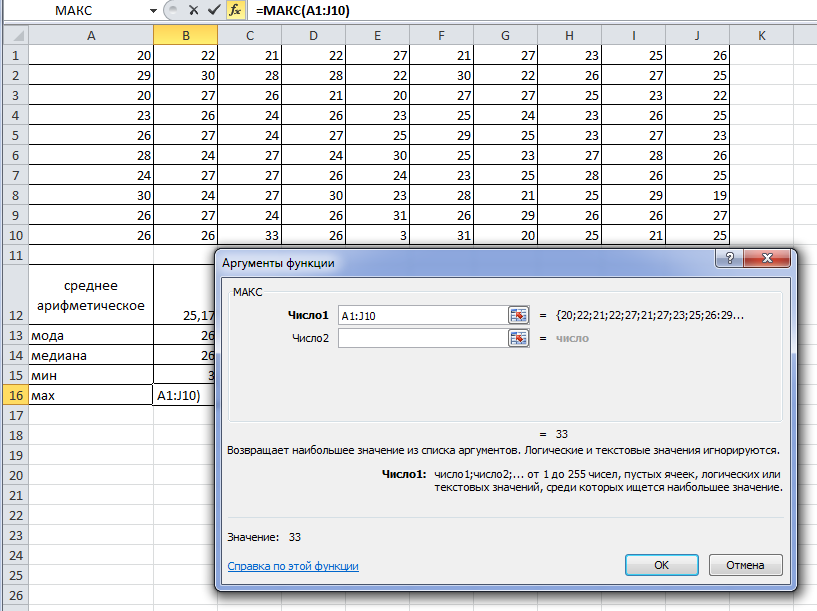This screenshot has height=611, width=817.
Task: Select row 5 header
Action: pyautogui.click(x=16, y=135)
